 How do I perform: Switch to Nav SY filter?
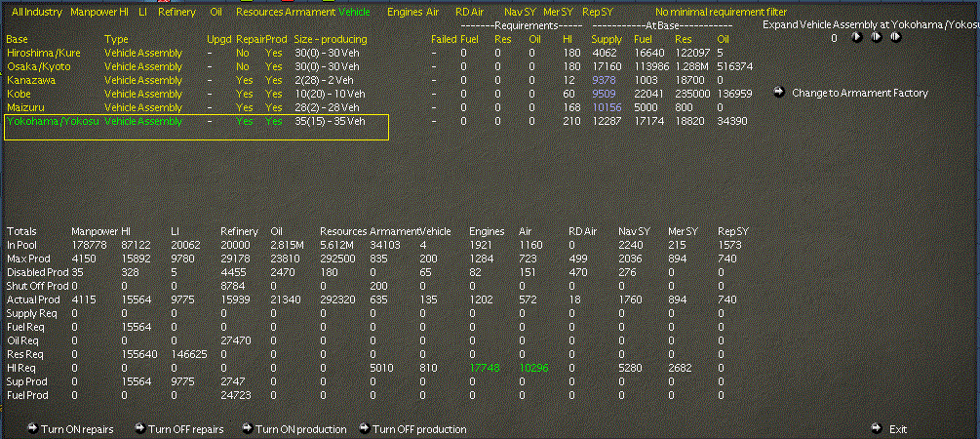518,12
